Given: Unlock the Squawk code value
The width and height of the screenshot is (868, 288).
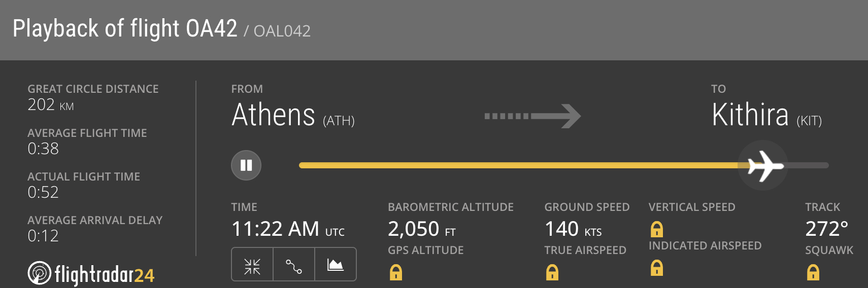Looking at the screenshot, I should (x=813, y=272).
